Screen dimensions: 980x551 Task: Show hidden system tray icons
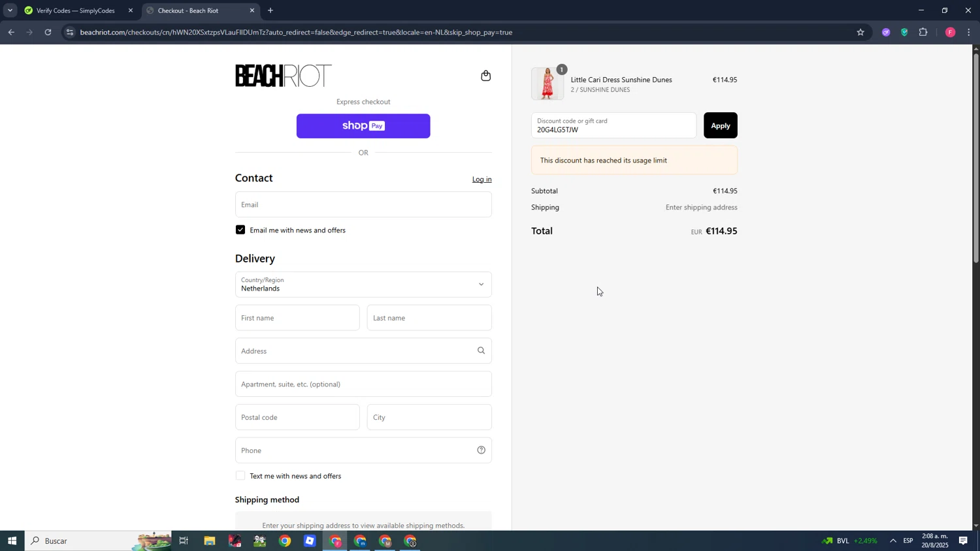(x=893, y=541)
